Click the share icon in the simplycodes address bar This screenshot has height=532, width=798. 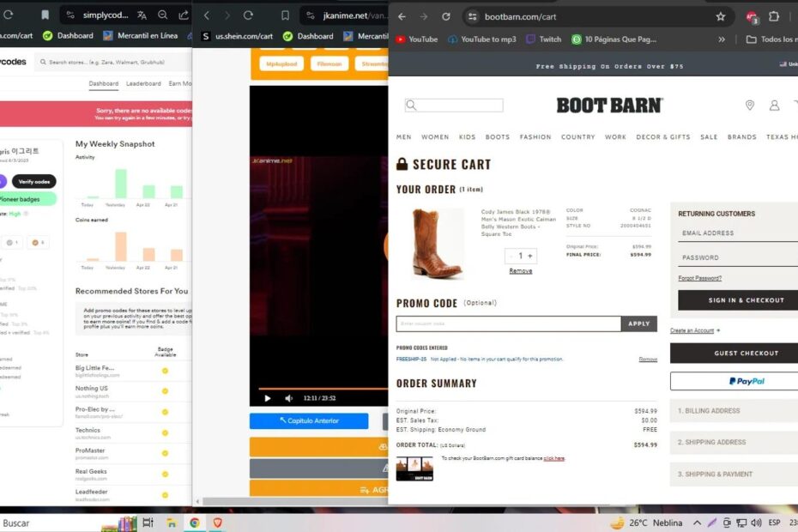pyautogui.click(x=184, y=15)
